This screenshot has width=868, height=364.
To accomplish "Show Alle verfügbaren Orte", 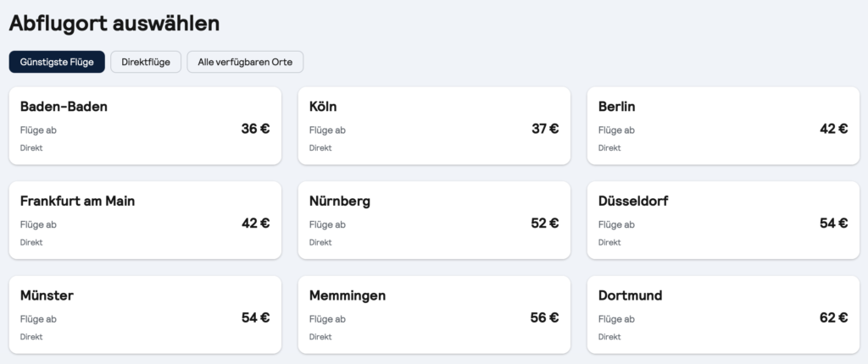I will click(245, 62).
